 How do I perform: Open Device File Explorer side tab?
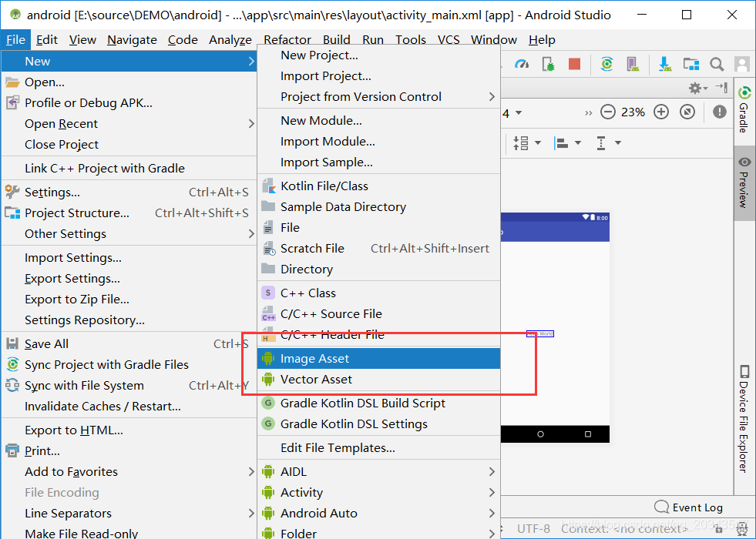(x=744, y=419)
